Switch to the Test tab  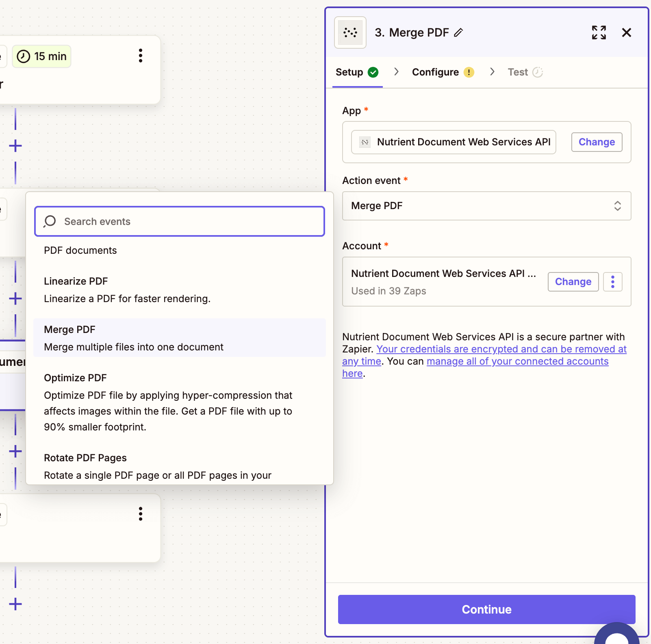click(x=518, y=72)
